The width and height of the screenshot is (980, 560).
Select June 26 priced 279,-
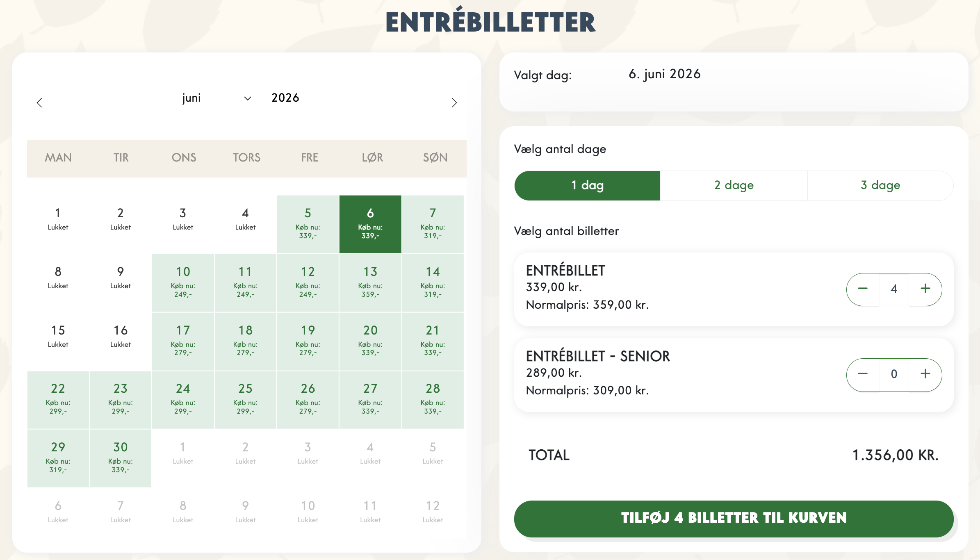[308, 399]
